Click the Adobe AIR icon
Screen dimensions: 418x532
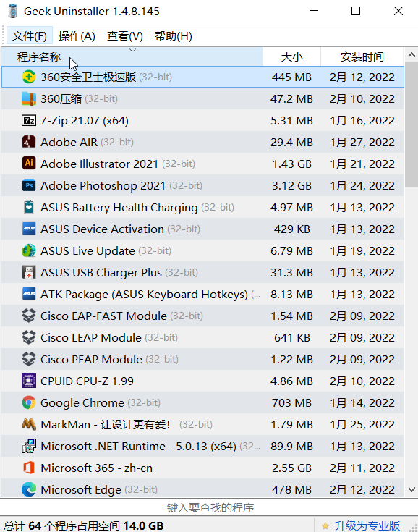pyautogui.click(x=29, y=142)
